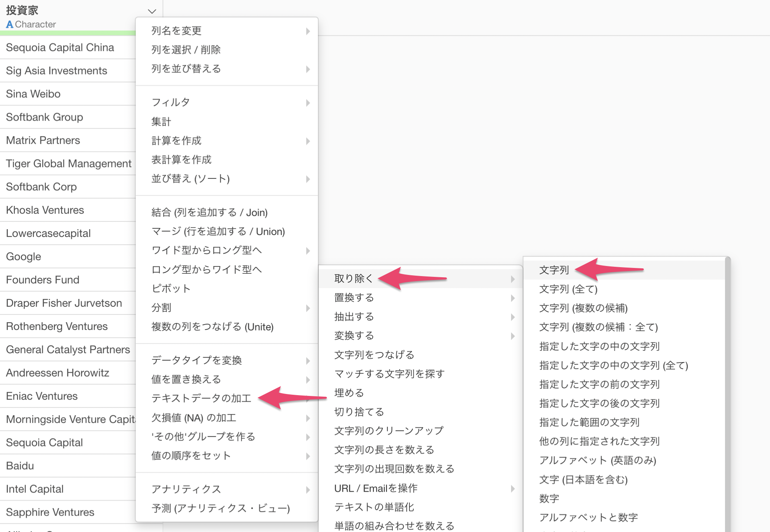Image resolution: width=770 pixels, height=532 pixels.
Task: Choose 指定した文字の中の文字列 option
Action: (599, 346)
